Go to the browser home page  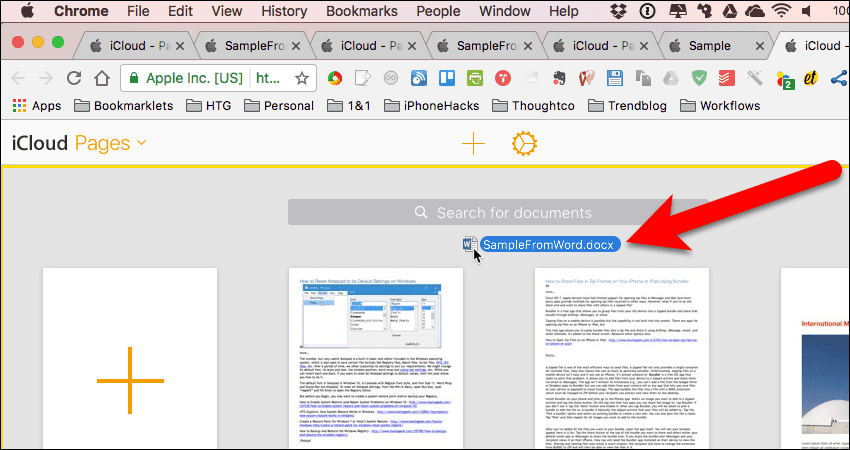click(101, 79)
